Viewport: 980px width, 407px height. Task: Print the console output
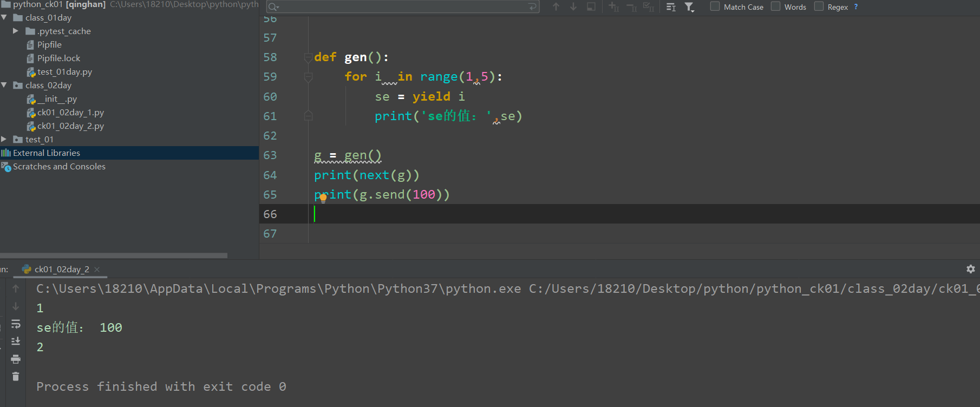tap(16, 359)
